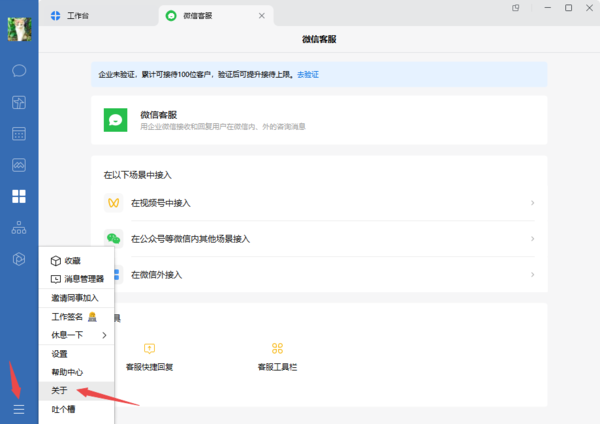The image size is (600, 424).
Task: Select 关于 from the popup menu
Action: (x=60, y=390)
